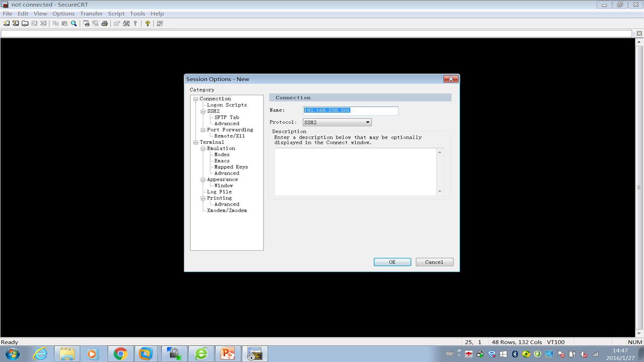Viewport: 644px width, 362px height.
Task: Open Windows Media Player from taskbar
Action: (x=93, y=354)
